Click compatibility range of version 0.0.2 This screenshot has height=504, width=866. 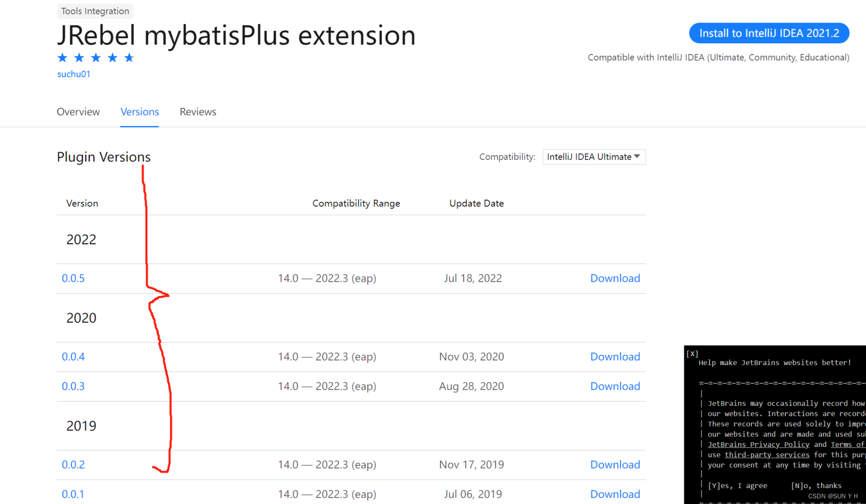327,465
